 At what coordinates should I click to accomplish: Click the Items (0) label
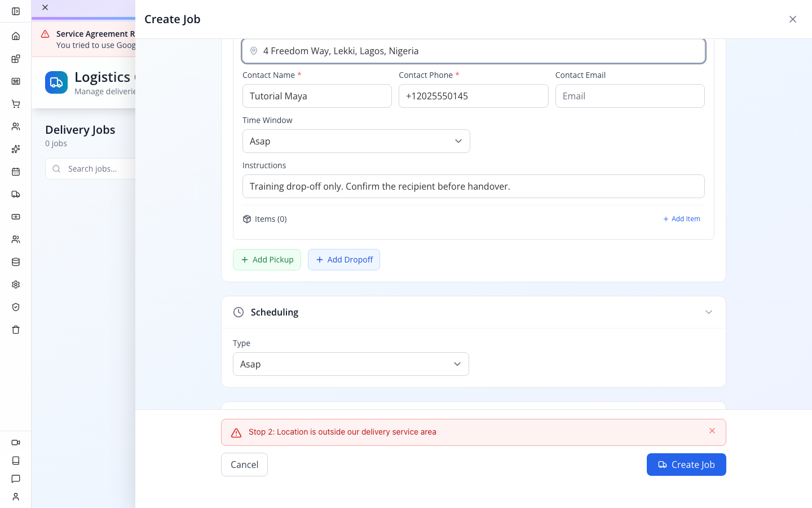271,219
